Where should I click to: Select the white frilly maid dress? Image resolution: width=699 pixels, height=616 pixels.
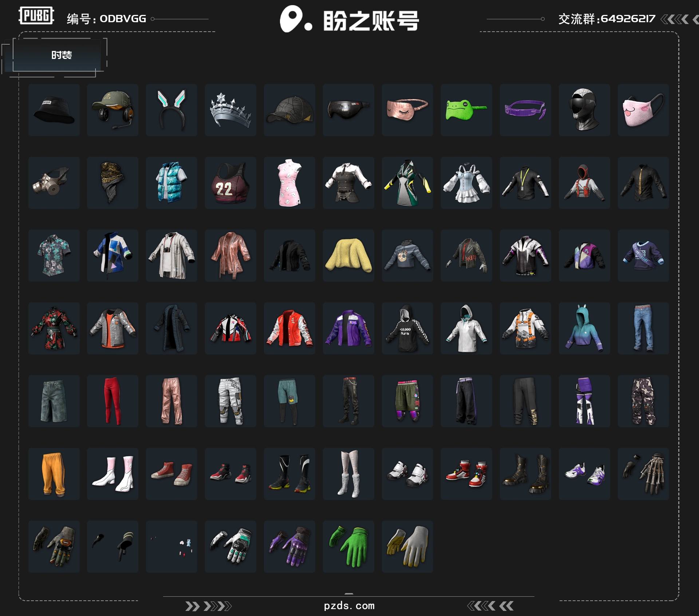467,183
